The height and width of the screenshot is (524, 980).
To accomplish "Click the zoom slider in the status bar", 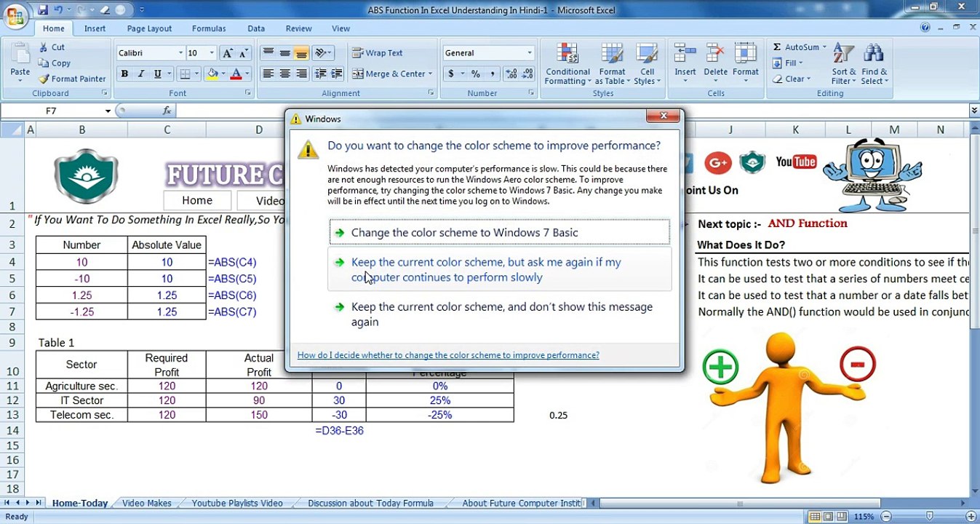I will click(x=930, y=517).
